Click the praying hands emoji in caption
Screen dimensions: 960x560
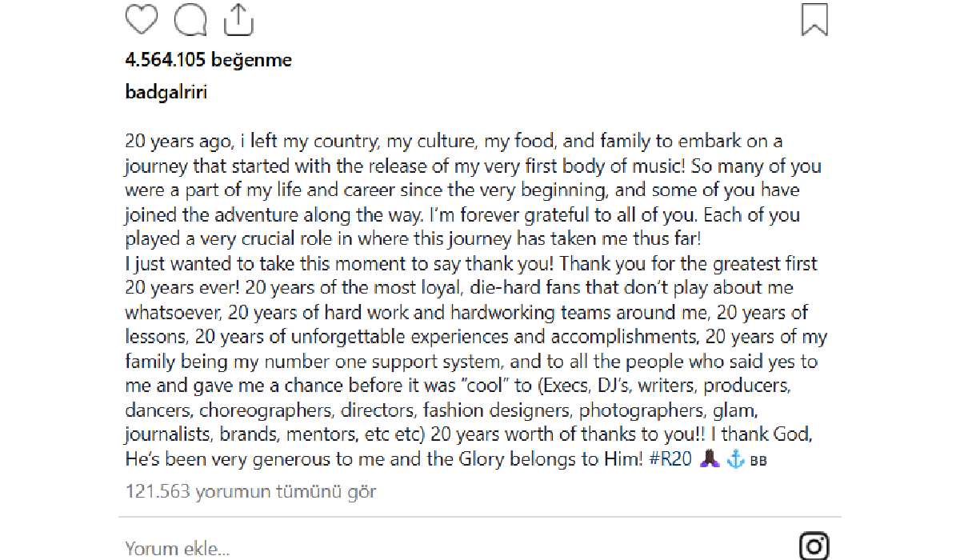pos(709,460)
